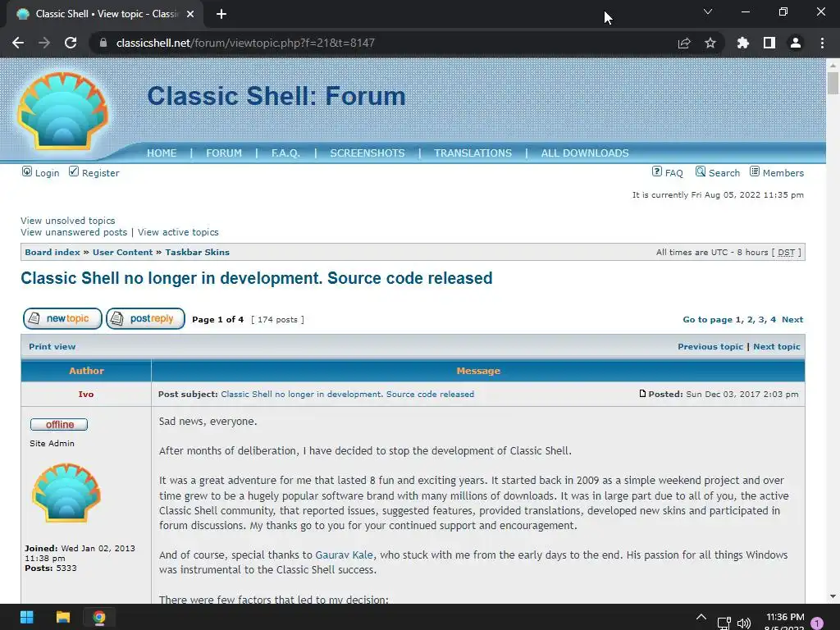Open volume control tray icon
The image size is (840, 630).
pyautogui.click(x=743, y=623)
